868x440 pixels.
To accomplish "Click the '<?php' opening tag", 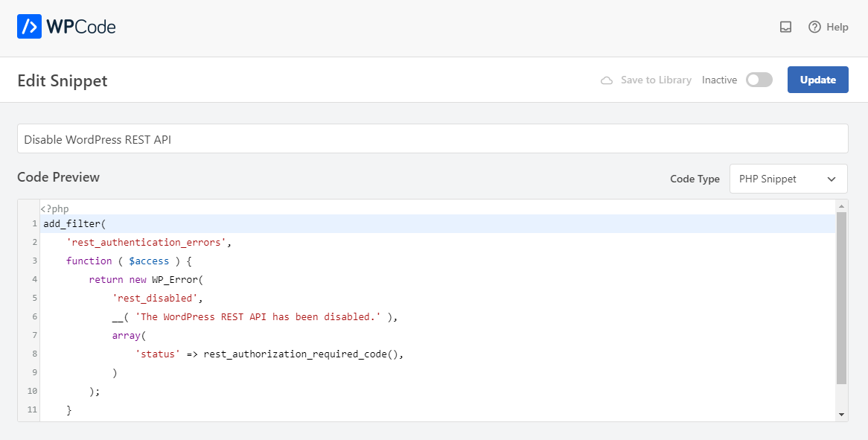I will [x=54, y=208].
